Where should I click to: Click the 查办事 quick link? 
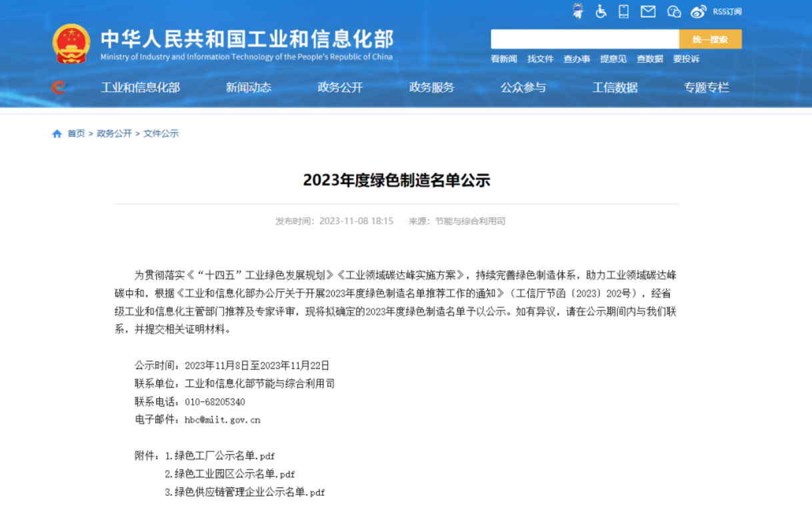click(577, 59)
